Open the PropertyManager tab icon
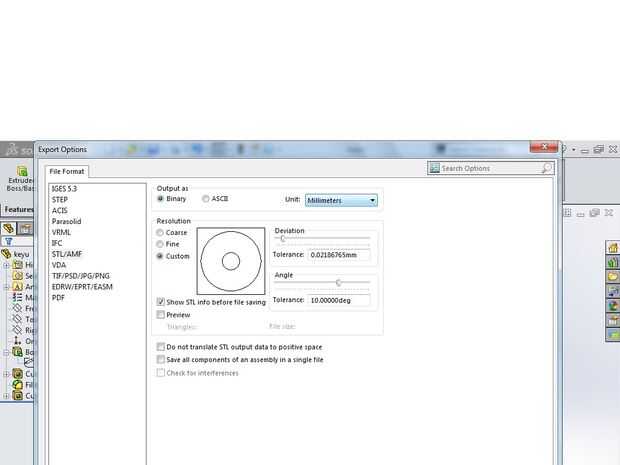This screenshot has width=620, height=465. (25, 229)
